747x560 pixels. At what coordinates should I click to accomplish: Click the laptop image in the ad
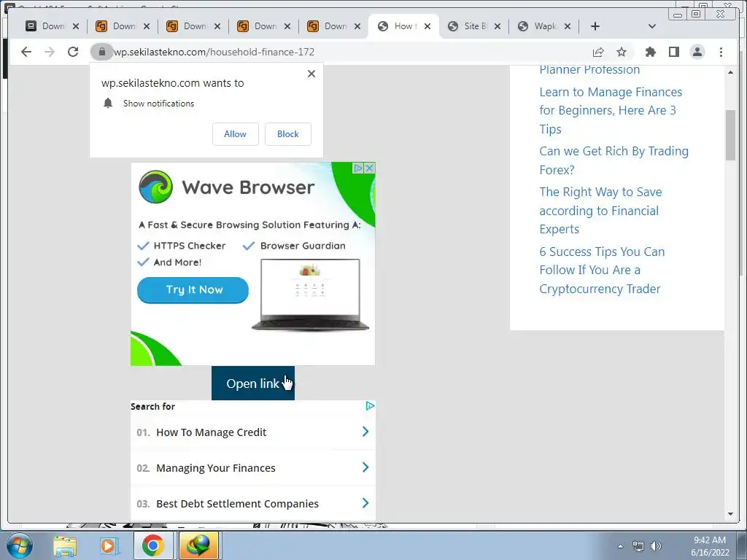point(310,295)
